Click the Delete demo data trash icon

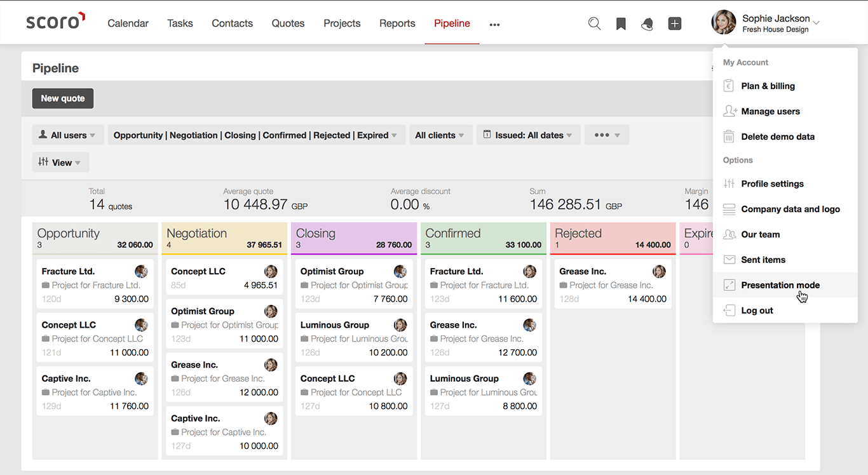point(729,137)
